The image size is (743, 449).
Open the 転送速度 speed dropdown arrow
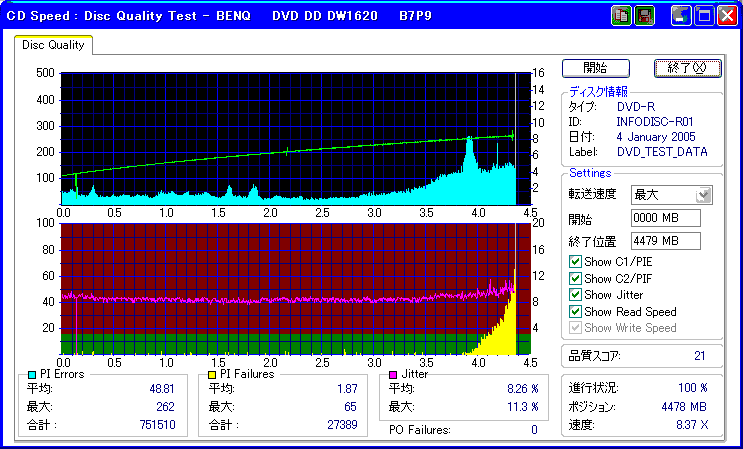pos(703,195)
